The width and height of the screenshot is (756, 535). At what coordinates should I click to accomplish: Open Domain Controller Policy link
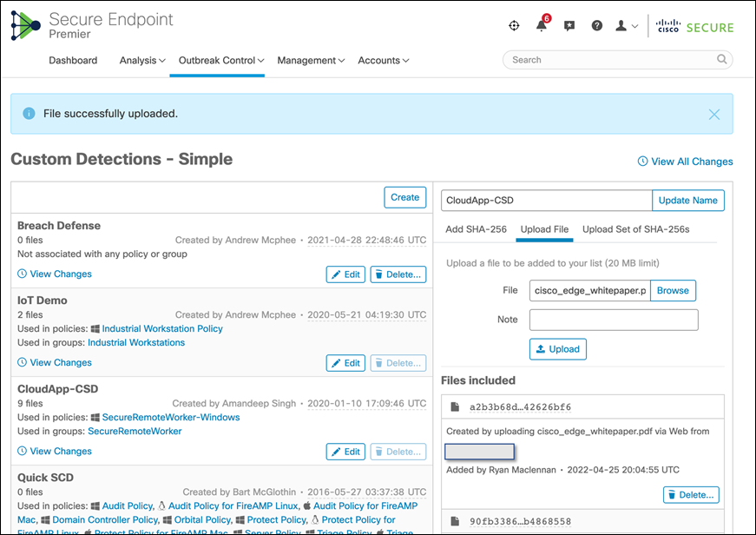(x=105, y=520)
